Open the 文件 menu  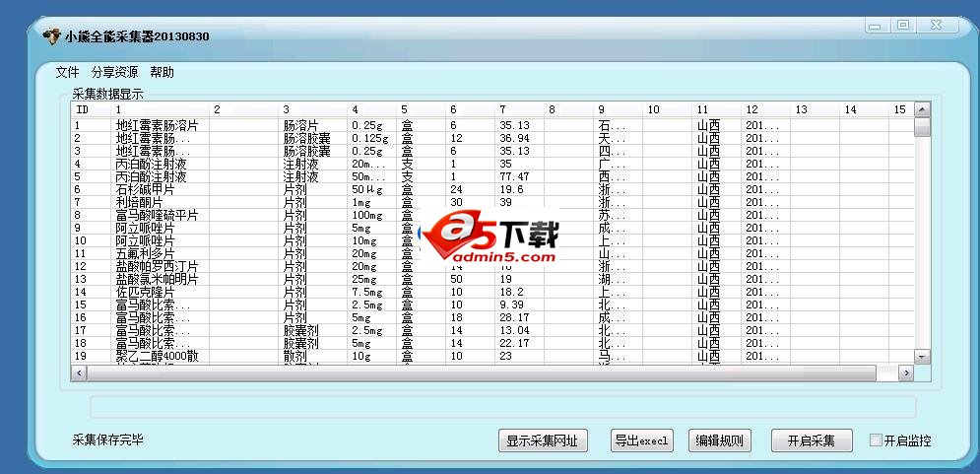point(68,72)
